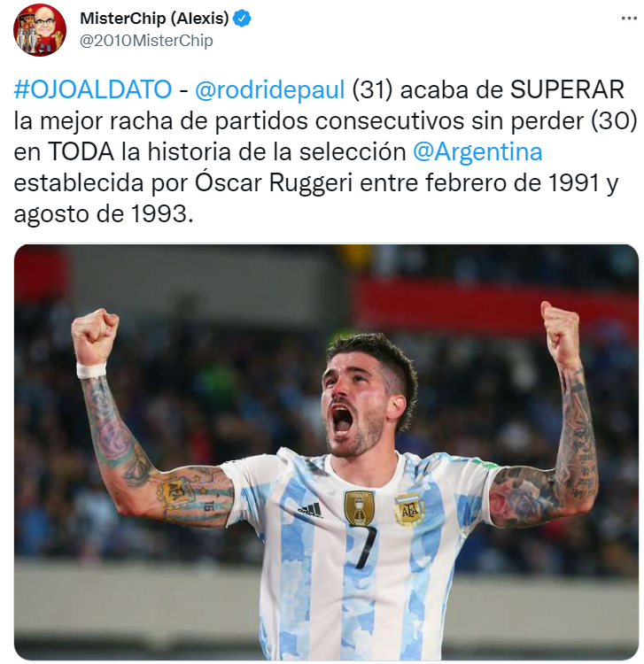The image size is (644, 664).
Task: Click the AFA tattoo on the arm
Action: (175, 490)
